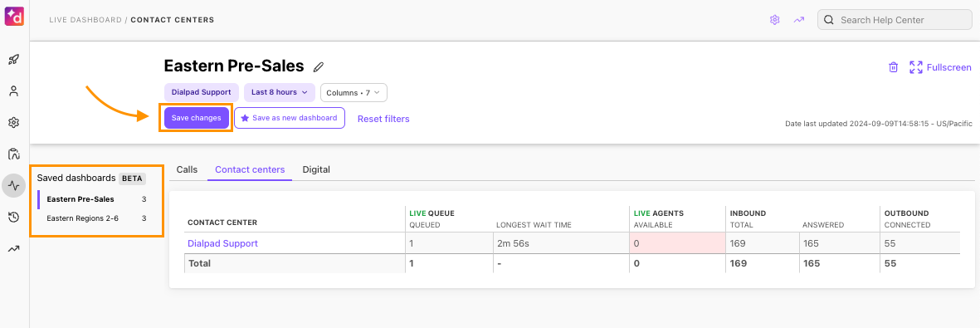The height and width of the screenshot is (328, 980).
Task: Click the Dialpad logo icon
Action: [x=14, y=16]
